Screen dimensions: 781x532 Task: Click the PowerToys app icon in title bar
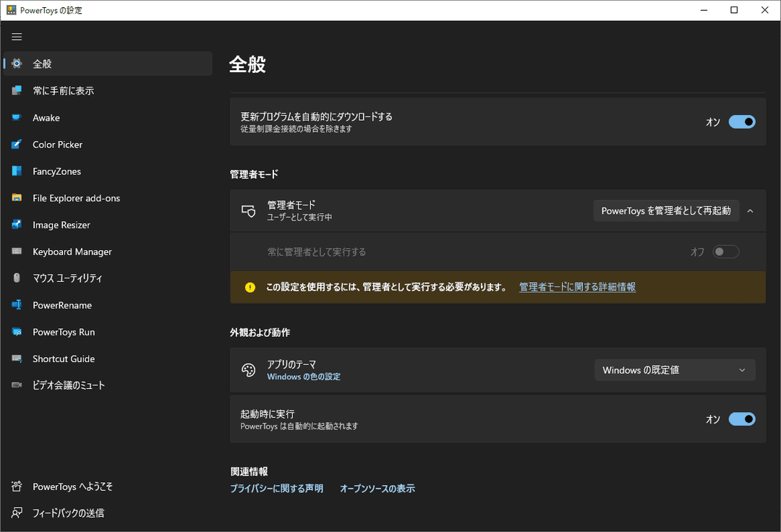(11, 10)
